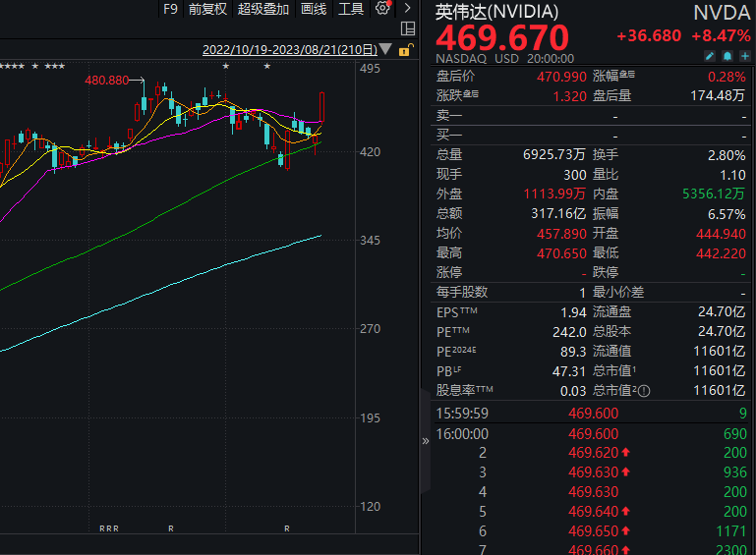Select the 16:00:00 trade with volume 690
The height and width of the screenshot is (555, 756).
[x=591, y=434]
